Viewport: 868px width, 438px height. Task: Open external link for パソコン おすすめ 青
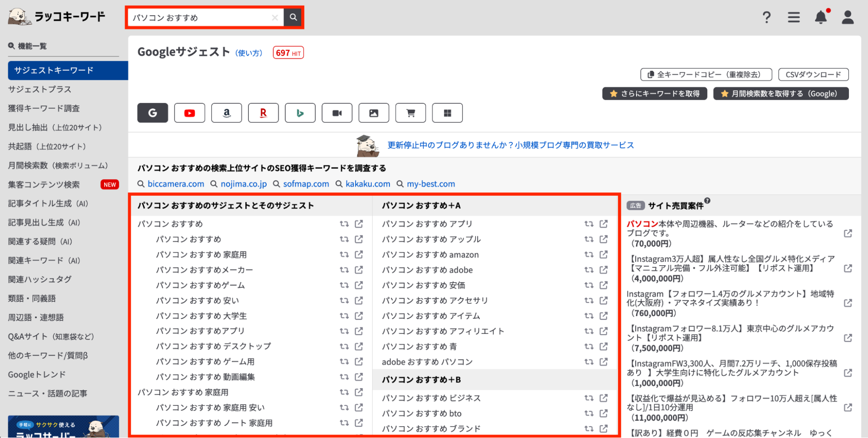coord(604,346)
